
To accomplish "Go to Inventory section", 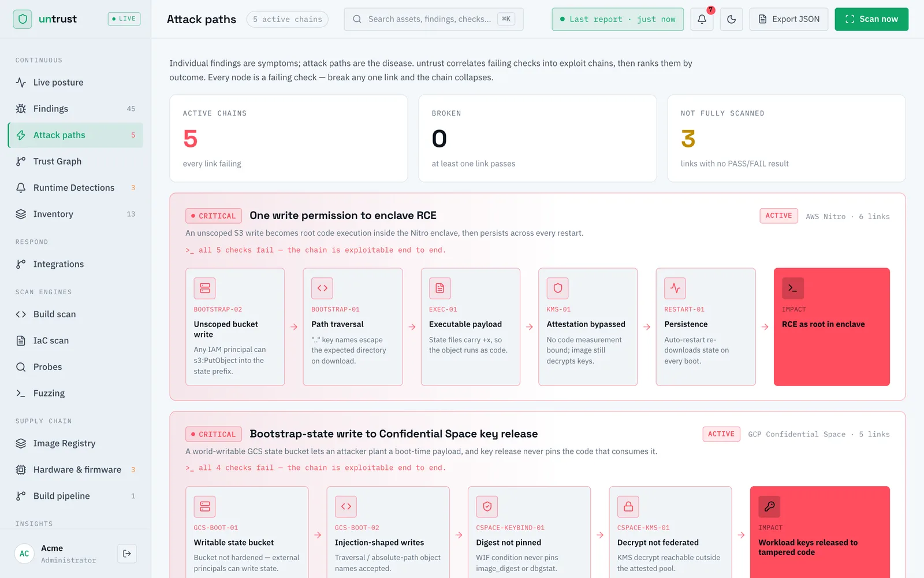I will point(76,214).
